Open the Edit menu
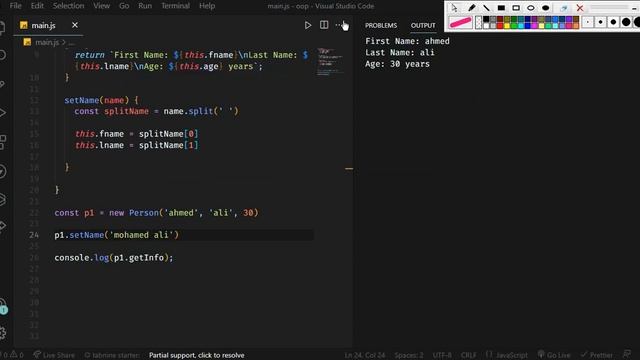Image resolution: width=640 pixels, height=360 pixels. tap(37, 6)
